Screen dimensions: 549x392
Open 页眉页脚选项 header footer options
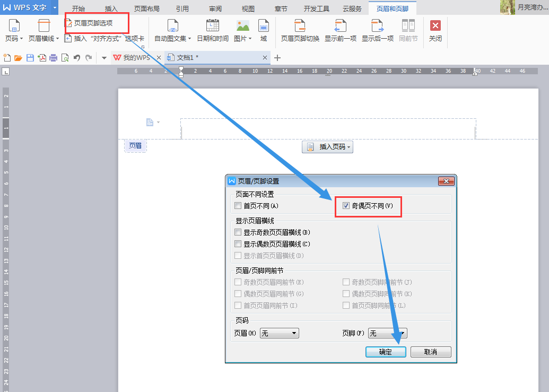(89, 23)
